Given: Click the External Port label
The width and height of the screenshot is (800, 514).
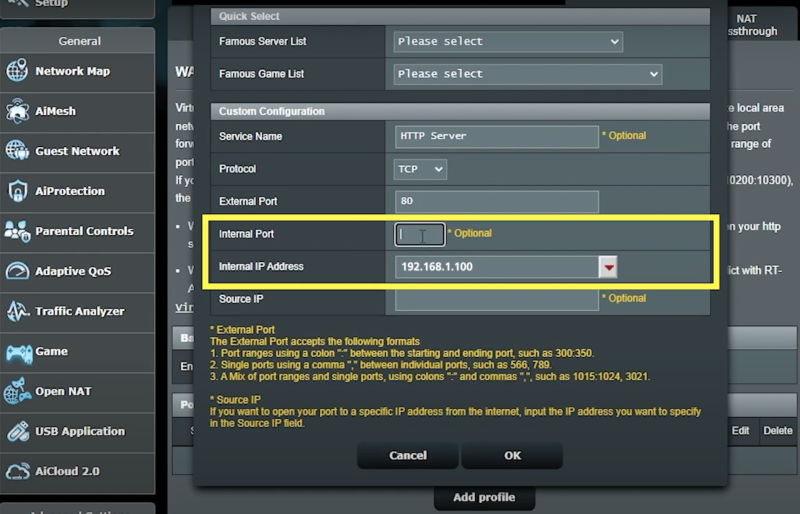Looking at the screenshot, I should point(248,201).
